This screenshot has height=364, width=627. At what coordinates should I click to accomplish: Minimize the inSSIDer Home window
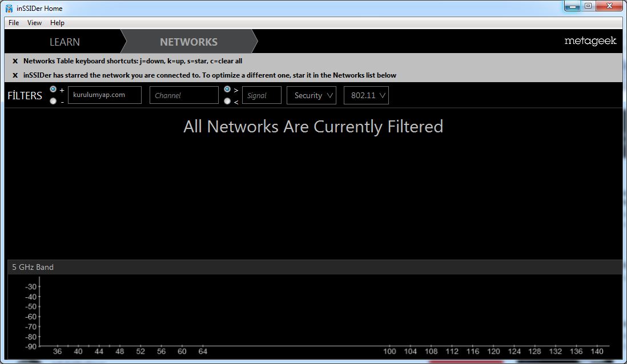pos(572,6)
